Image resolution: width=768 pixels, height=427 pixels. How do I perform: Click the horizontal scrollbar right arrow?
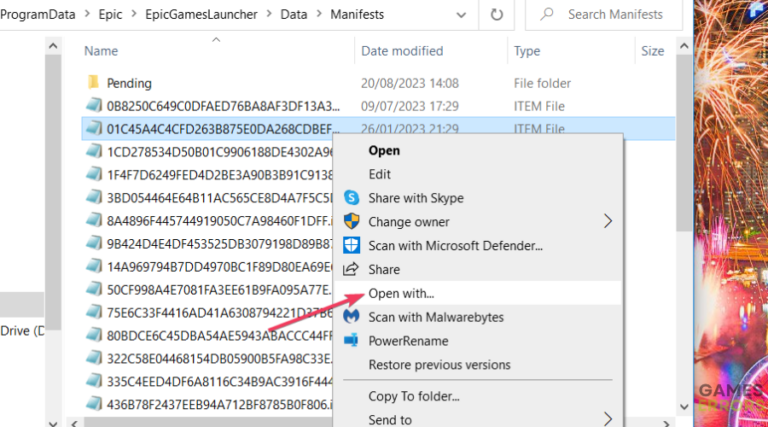pos(666,423)
